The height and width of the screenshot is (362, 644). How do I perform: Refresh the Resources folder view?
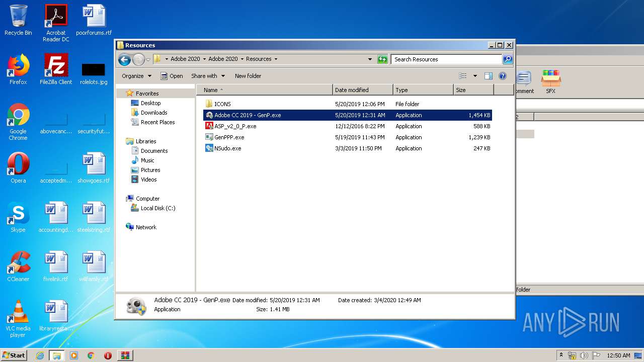pos(382,59)
